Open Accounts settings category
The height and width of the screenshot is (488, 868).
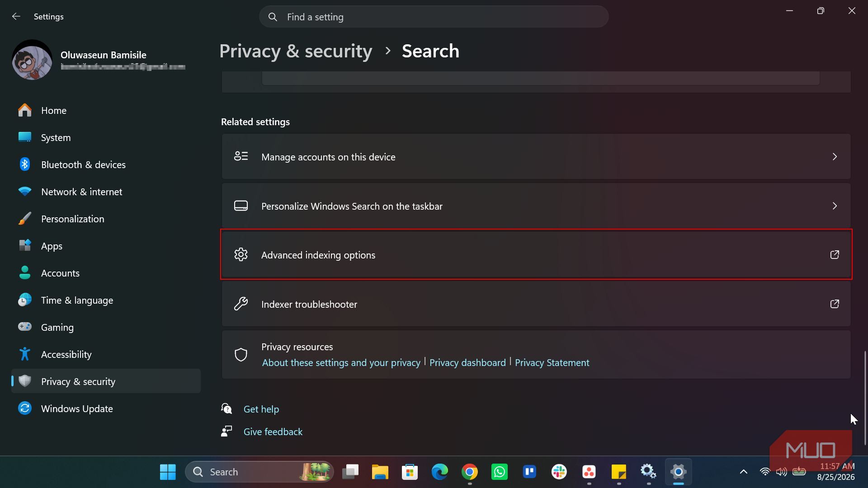click(106, 273)
